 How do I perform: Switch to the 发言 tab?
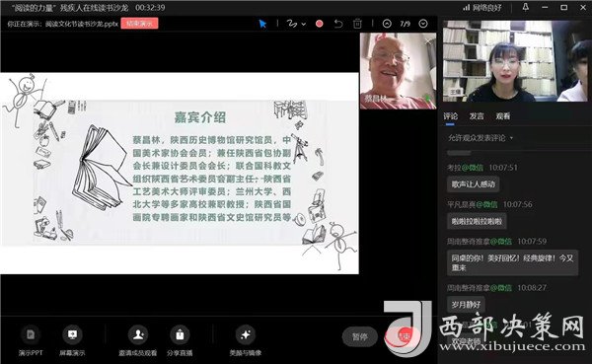pyautogui.click(x=477, y=116)
